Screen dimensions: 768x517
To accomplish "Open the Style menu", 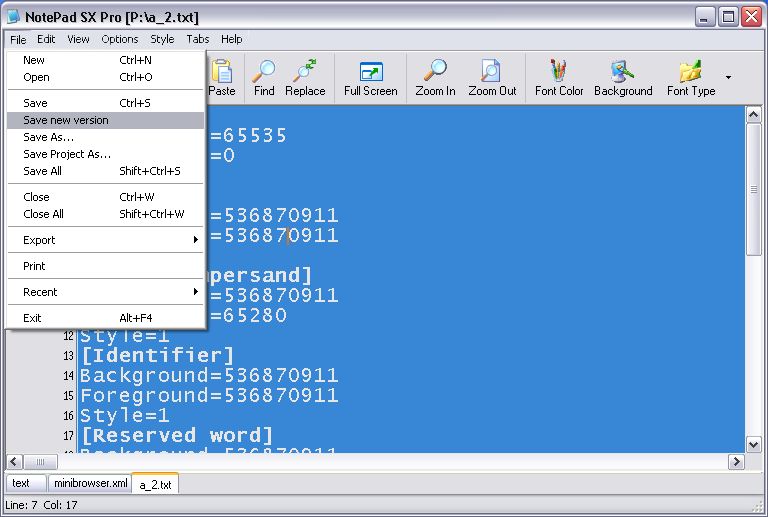I will coord(162,39).
